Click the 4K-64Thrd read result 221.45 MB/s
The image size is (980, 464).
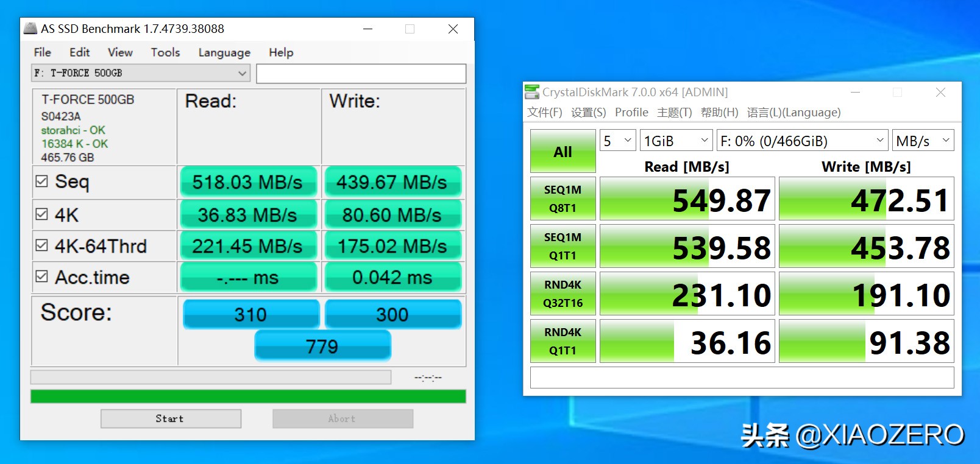[248, 245]
